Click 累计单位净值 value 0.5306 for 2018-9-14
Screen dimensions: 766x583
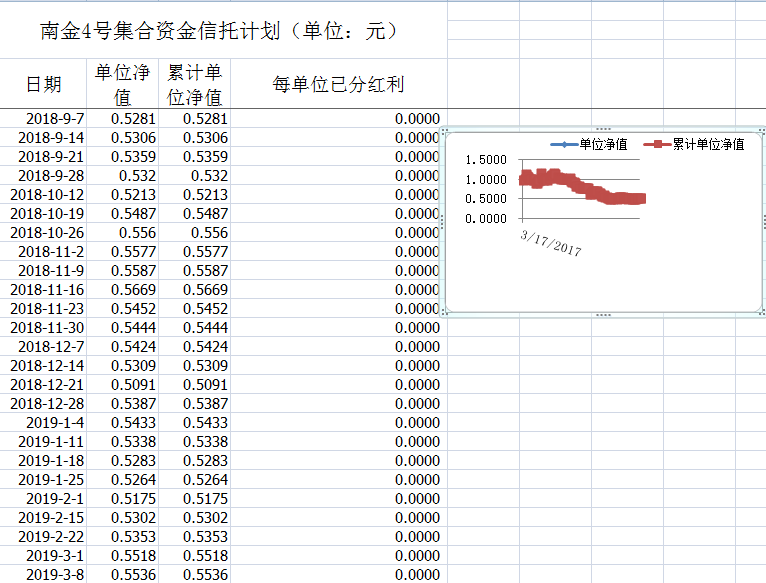click(194, 137)
